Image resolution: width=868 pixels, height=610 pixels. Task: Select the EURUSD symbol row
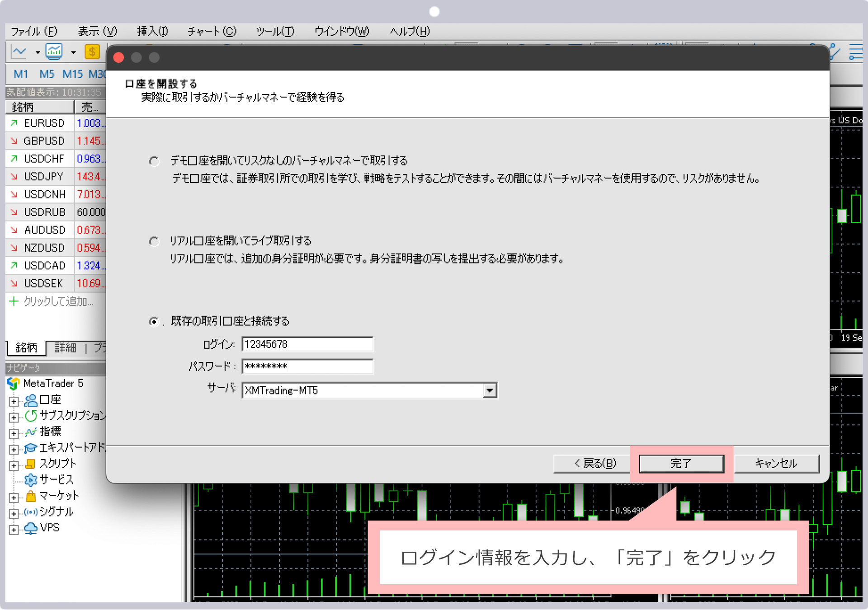point(56,123)
